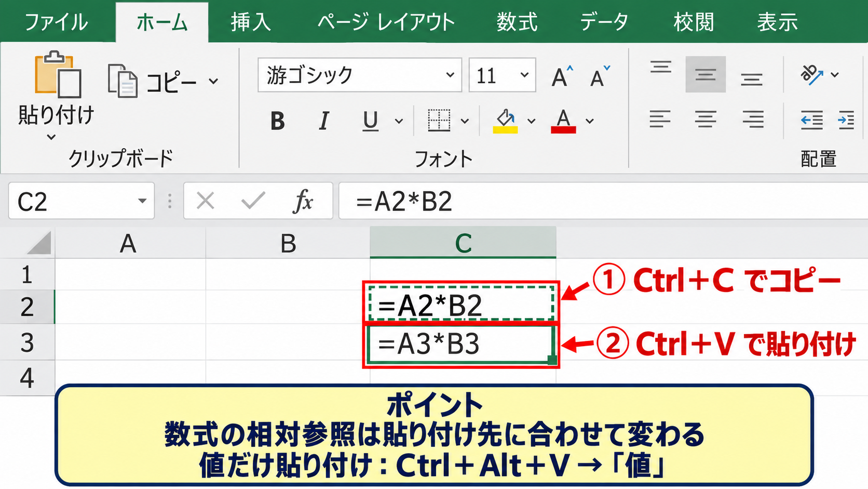Image resolution: width=868 pixels, height=489 pixels.
Task: Expand font color dropdown arrow
Action: 589,121
